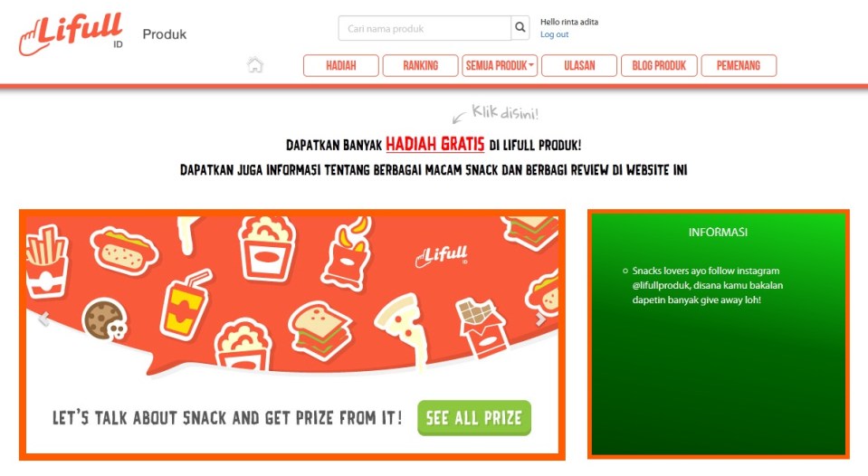Click the french fries illustration in the banner
The width and height of the screenshot is (868, 476).
click(47, 260)
